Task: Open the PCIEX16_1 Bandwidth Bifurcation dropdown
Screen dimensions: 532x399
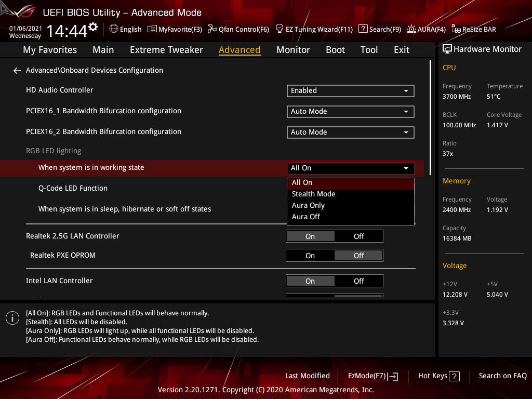Action: 351,112
